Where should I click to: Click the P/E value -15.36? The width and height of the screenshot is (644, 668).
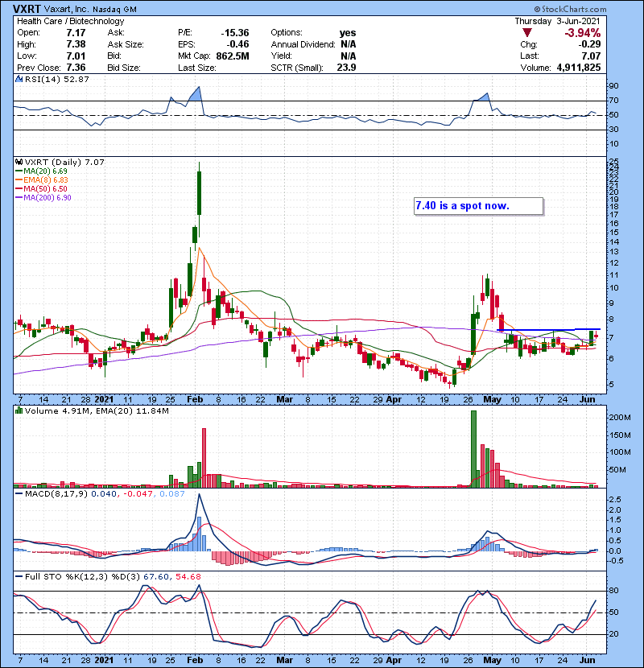click(x=235, y=33)
